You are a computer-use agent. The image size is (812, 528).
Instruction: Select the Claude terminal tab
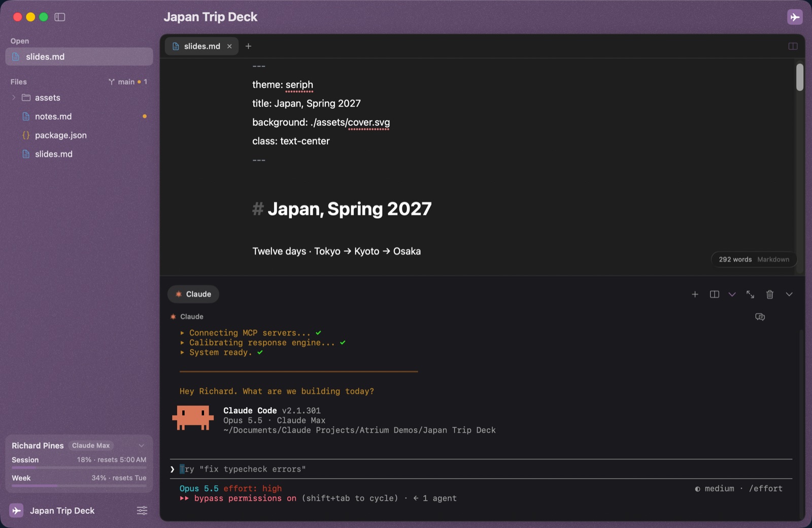click(x=193, y=294)
